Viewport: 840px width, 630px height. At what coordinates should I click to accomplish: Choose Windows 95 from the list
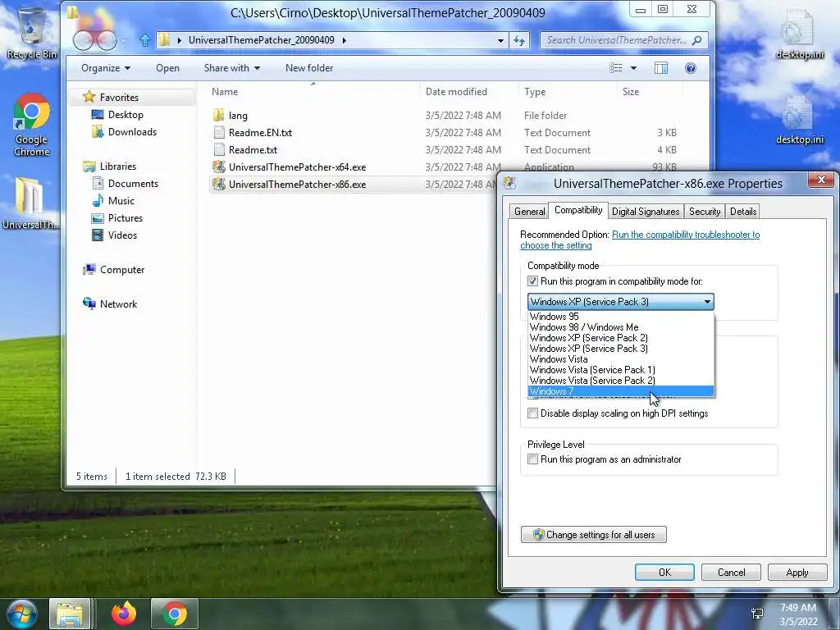[x=621, y=316]
